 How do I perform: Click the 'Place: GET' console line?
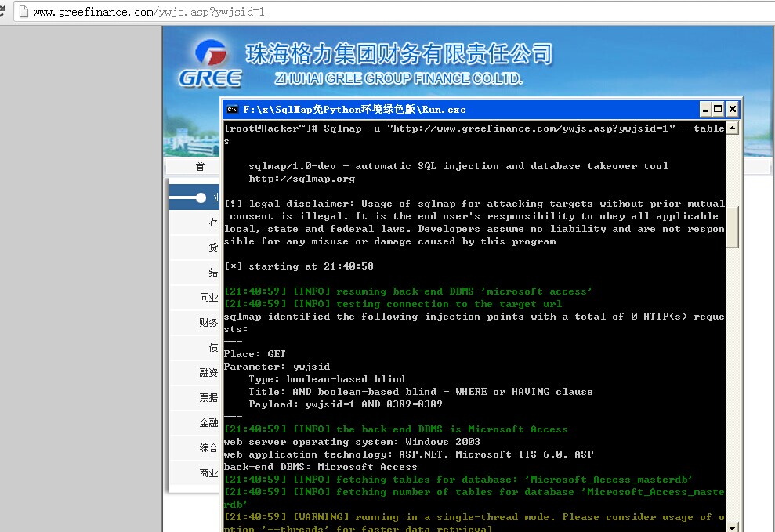pos(255,354)
